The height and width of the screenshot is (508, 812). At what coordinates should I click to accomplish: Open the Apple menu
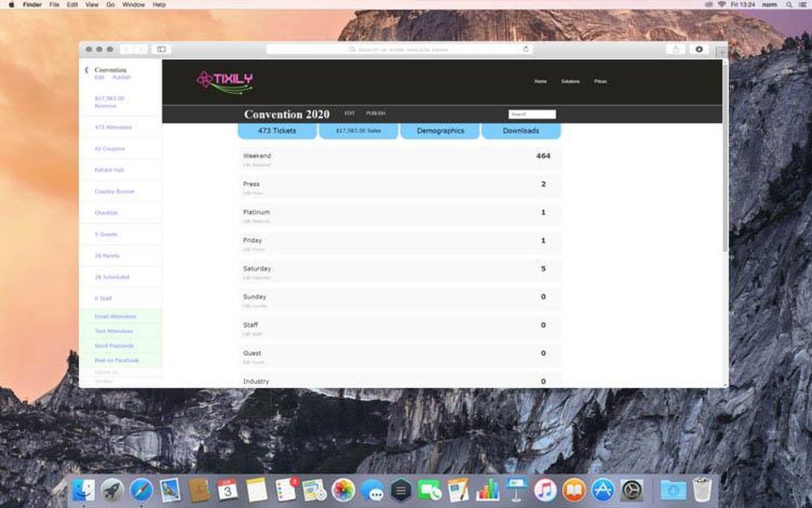[x=11, y=5]
